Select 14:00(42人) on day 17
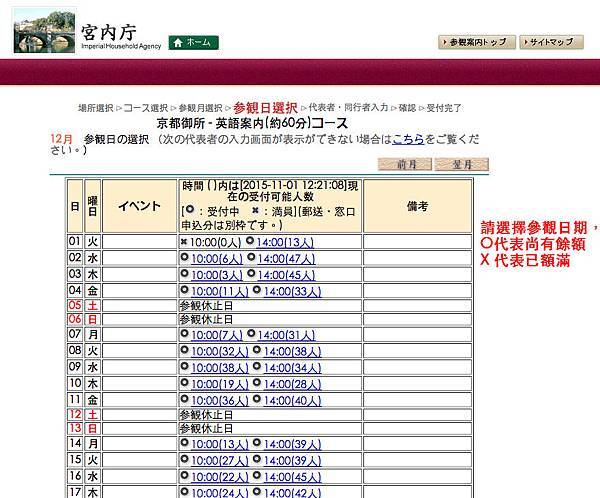 point(292,493)
